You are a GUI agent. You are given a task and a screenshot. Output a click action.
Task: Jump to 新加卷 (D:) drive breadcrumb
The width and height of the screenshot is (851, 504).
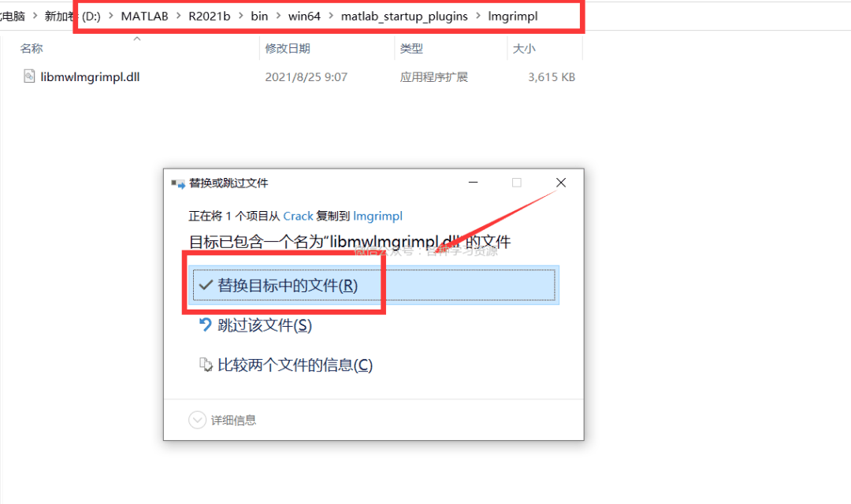point(72,17)
